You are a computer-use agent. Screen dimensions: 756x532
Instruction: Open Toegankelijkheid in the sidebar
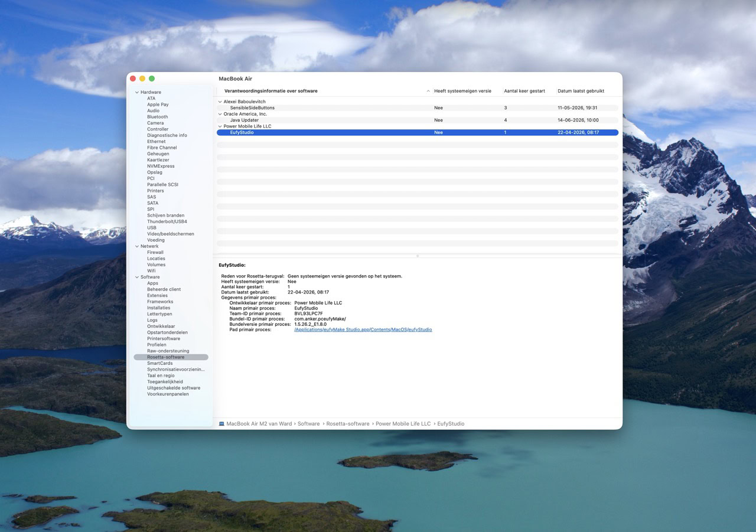(165, 382)
